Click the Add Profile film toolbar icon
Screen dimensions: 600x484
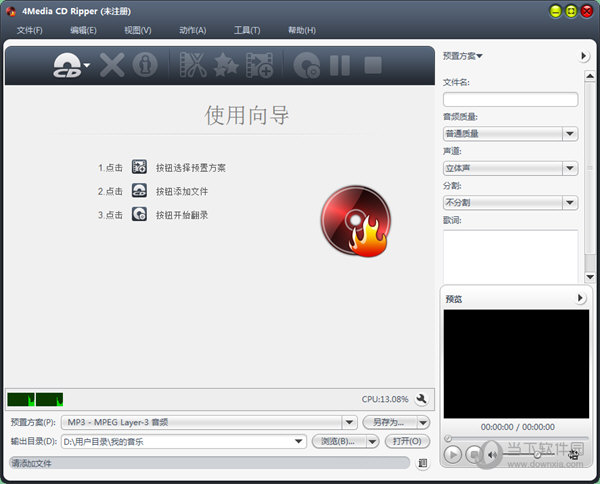point(259,65)
